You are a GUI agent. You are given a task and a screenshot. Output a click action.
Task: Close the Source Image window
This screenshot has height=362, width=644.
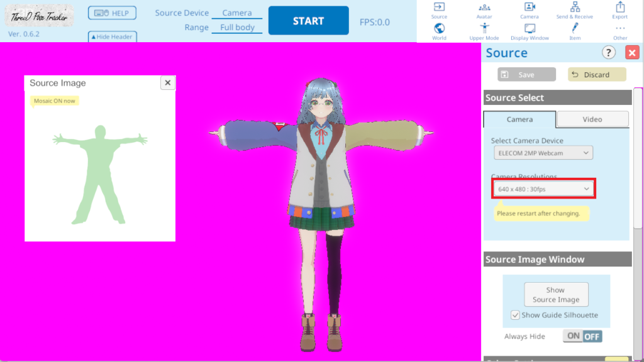(167, 83)
